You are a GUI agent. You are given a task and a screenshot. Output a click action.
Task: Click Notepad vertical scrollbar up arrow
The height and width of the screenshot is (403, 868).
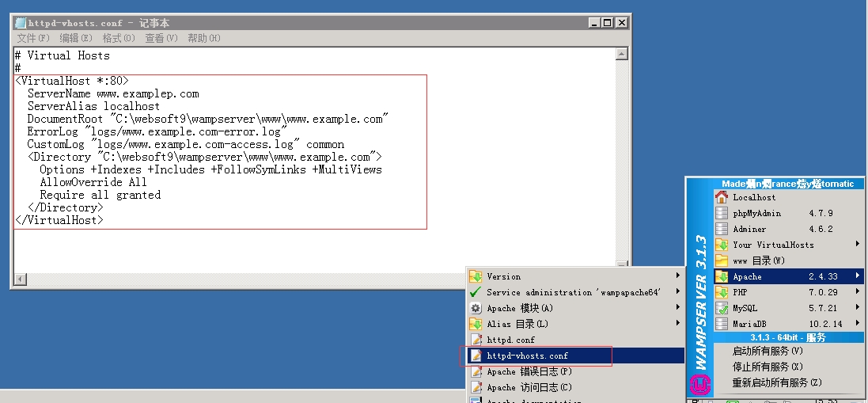(x=622, y=54)
